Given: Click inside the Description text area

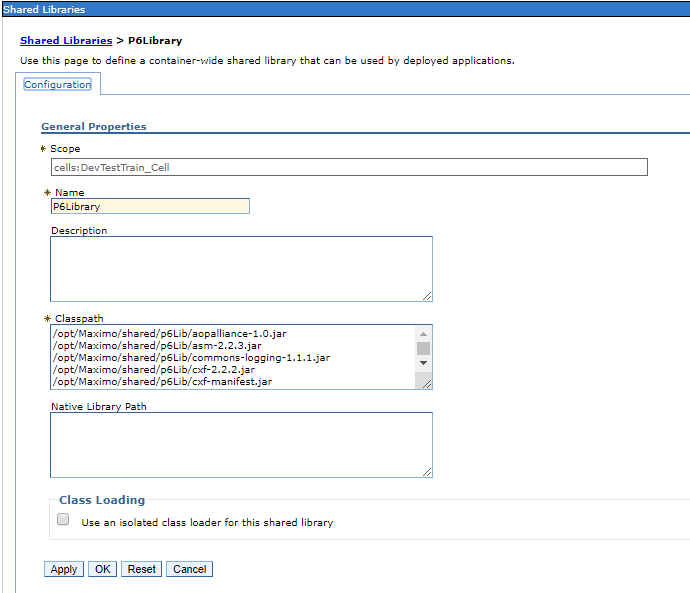Looking at the screenshot, I should pyautogui.click(x=241, y=269).
